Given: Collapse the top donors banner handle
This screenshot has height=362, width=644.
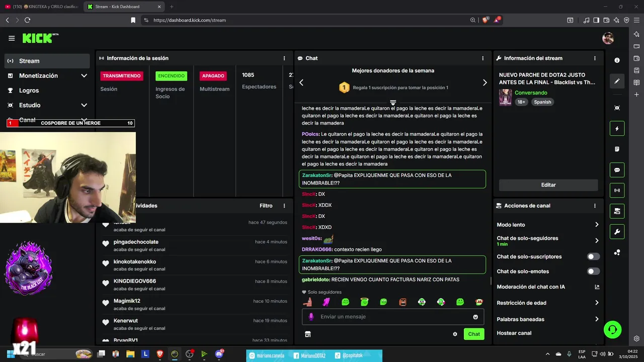Looking at the screenshot, I should [393, 103].
